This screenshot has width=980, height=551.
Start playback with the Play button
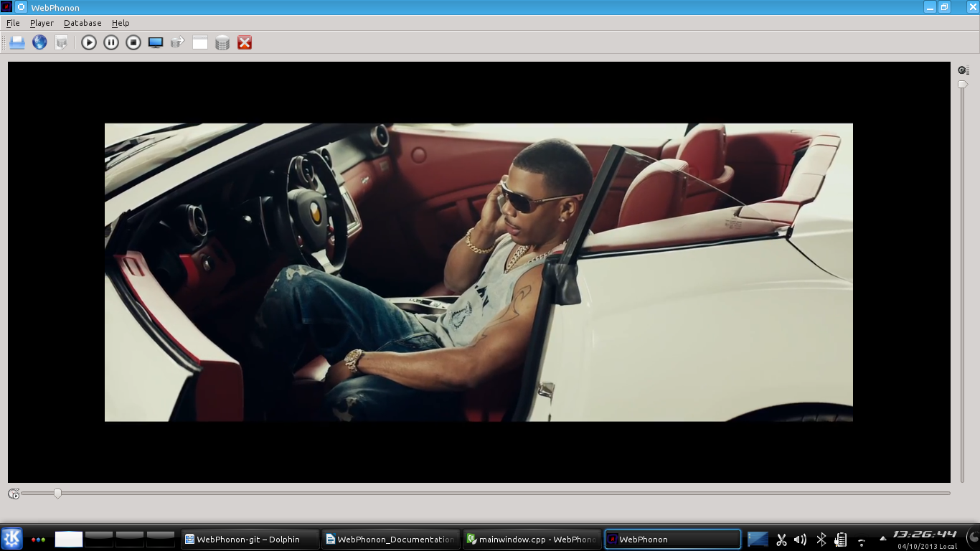point(89,43)
